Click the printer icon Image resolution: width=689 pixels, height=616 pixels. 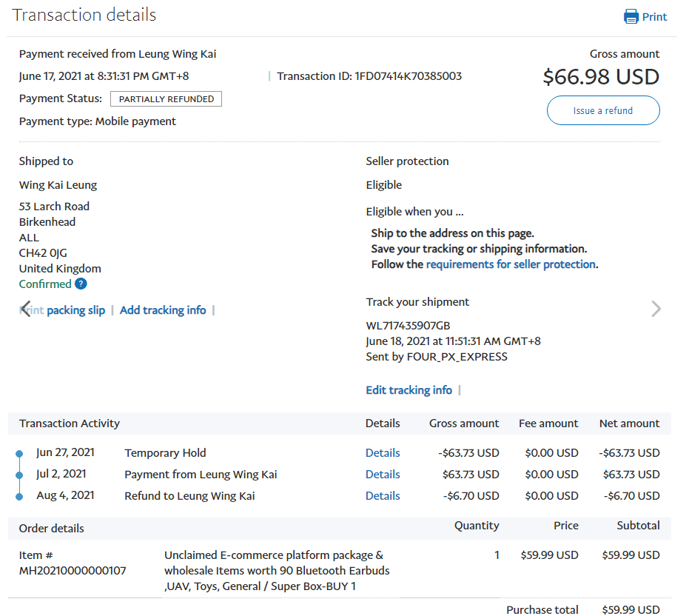point(631,16)
